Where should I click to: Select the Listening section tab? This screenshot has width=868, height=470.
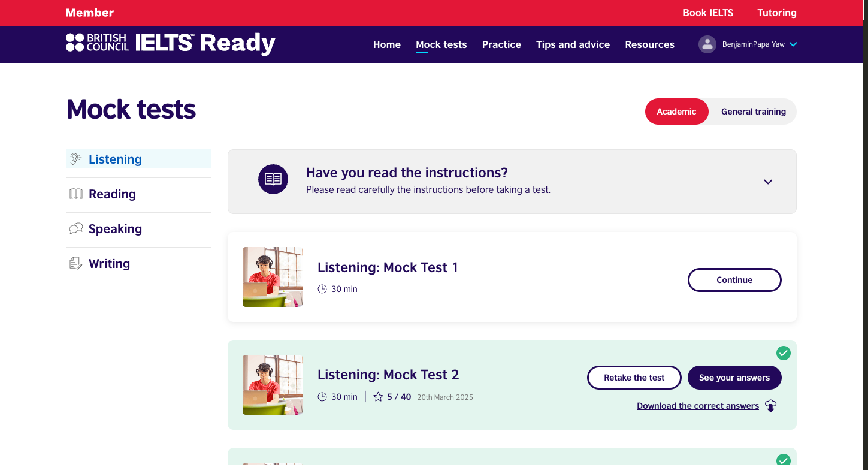138,159
